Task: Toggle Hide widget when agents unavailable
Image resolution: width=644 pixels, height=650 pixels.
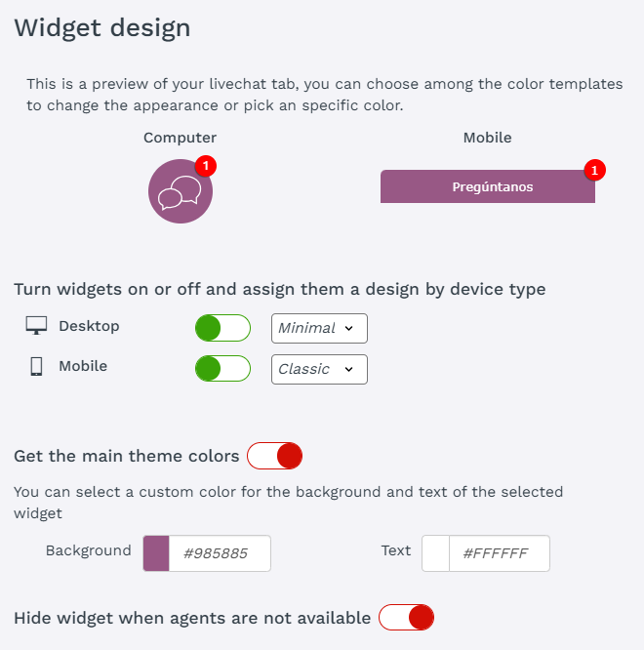Action: [406, 617]
